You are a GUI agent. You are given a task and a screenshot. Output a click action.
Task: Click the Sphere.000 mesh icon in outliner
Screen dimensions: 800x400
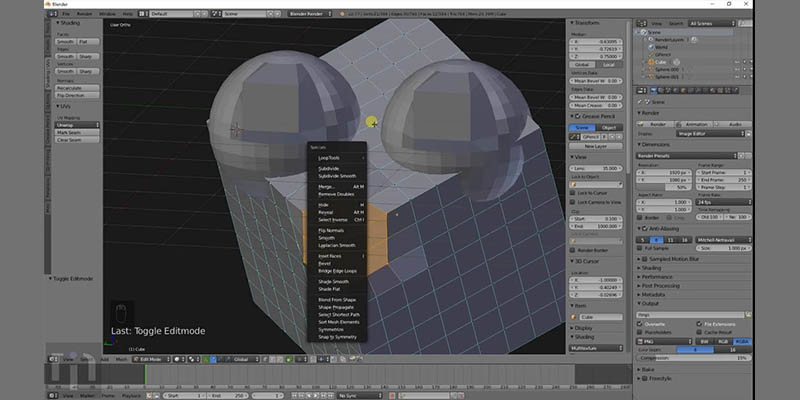(x=651, y=69)
